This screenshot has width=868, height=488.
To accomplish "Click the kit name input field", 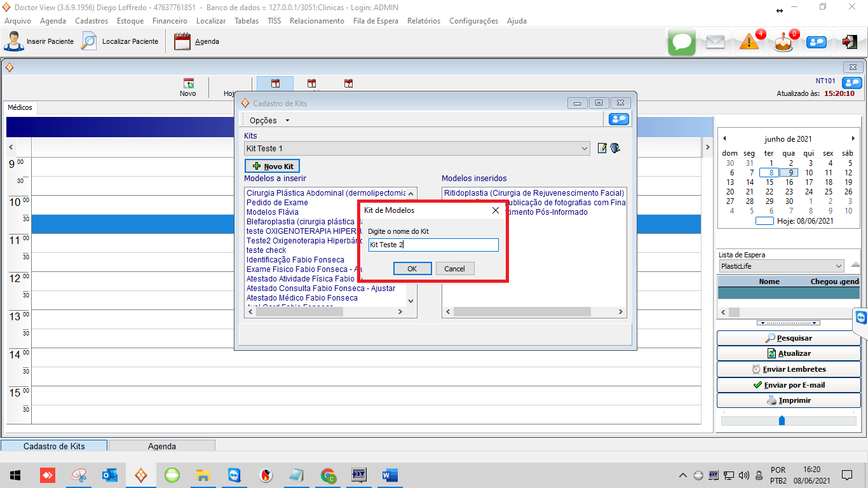I will pyautogui.click(x=433, y=245).
